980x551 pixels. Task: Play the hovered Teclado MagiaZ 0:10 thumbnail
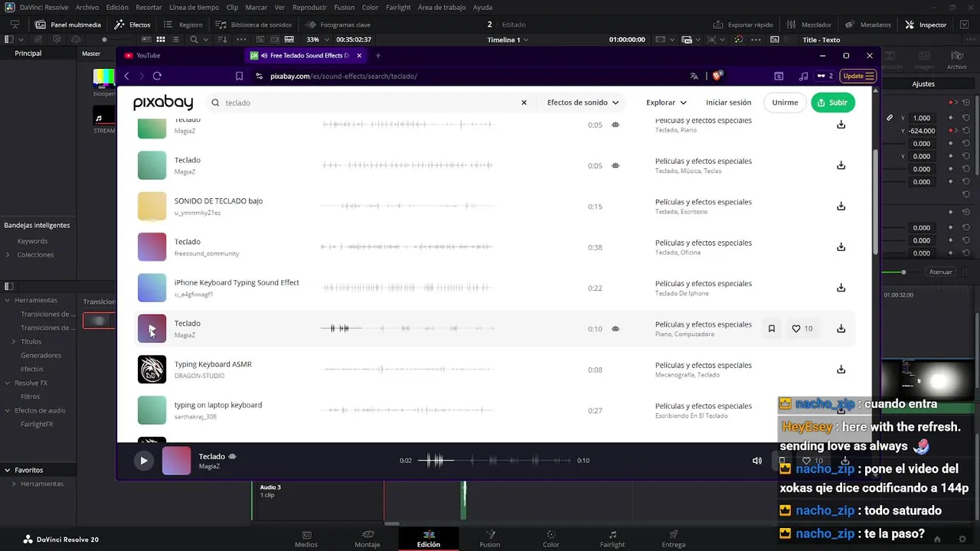point(152,329)
